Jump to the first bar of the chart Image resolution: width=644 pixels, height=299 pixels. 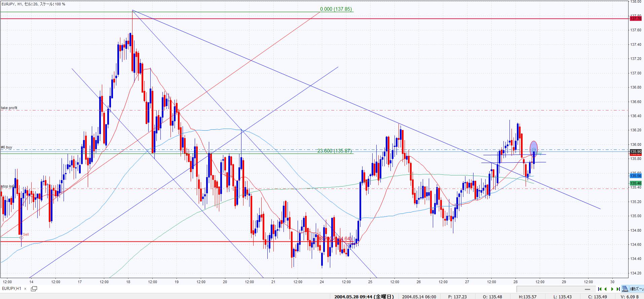pyautogui.click(x=600, y=289)
